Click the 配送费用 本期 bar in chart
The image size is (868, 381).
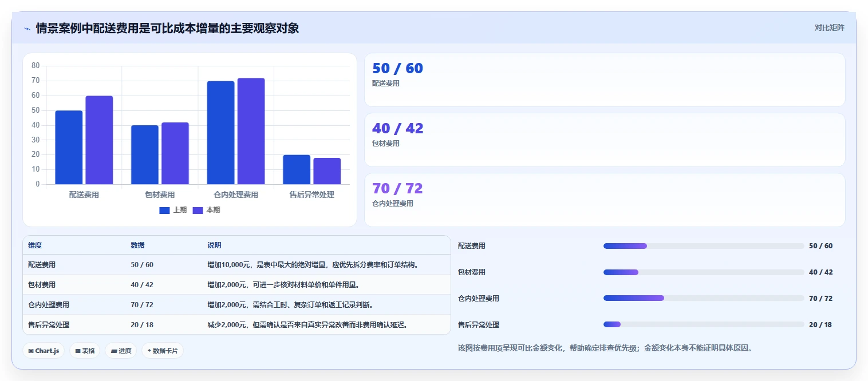(99, 140)
